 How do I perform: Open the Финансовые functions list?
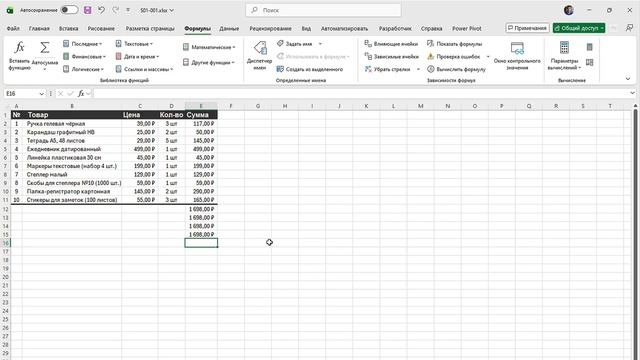pos(84,56)
